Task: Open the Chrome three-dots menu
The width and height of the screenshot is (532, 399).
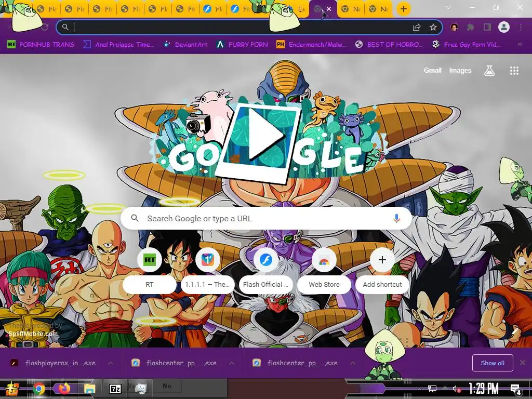Action: pyautogui.click(x=521, y=27)
